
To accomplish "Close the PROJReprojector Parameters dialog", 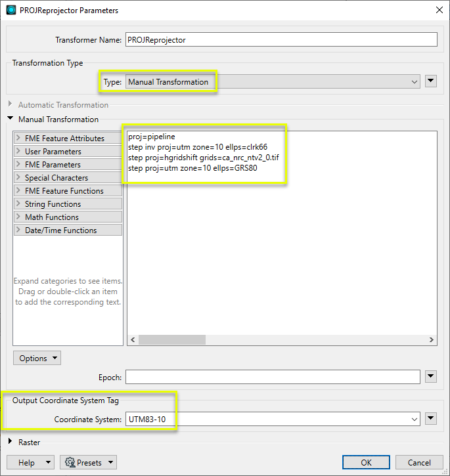I will (x=439, y=9).
